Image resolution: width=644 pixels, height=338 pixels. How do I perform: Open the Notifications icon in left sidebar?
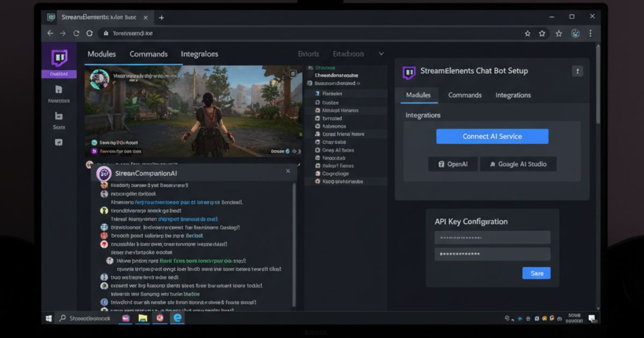tap(58, 89)
